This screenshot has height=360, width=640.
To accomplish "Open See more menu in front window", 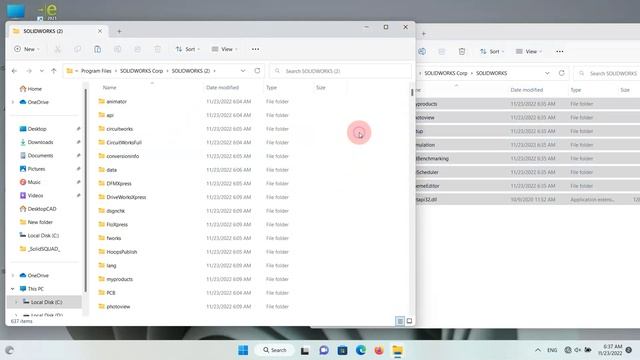I will [256, 49].
